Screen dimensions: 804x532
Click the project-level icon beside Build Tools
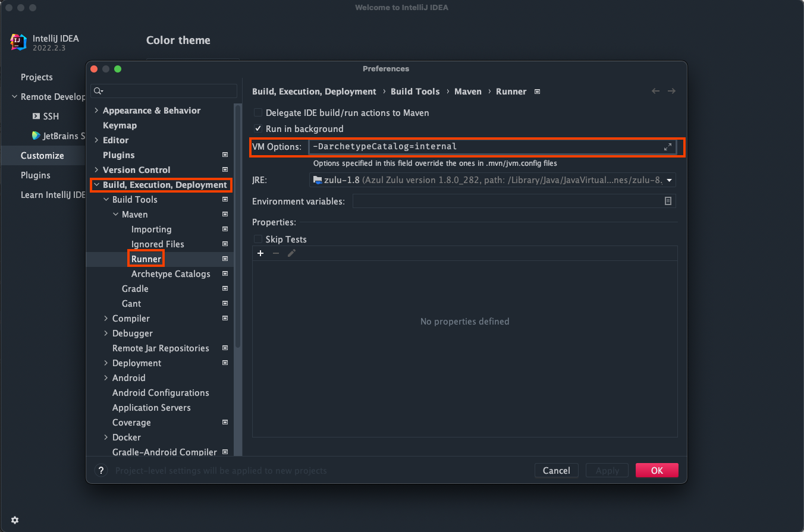(225, 200)
